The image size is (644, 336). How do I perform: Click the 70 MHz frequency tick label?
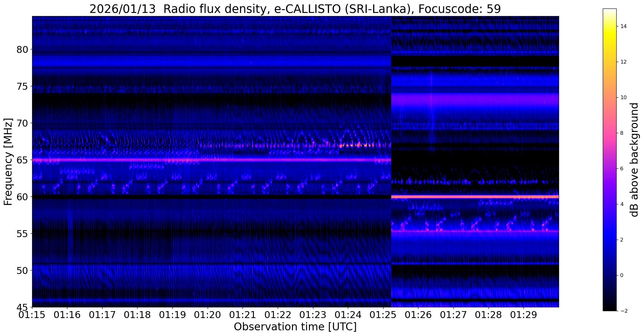tap(22, 123)
